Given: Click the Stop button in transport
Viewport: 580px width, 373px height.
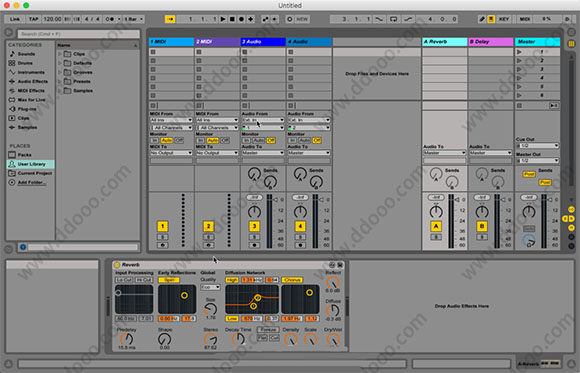Looking at the screenshot, I should (232, 19).
